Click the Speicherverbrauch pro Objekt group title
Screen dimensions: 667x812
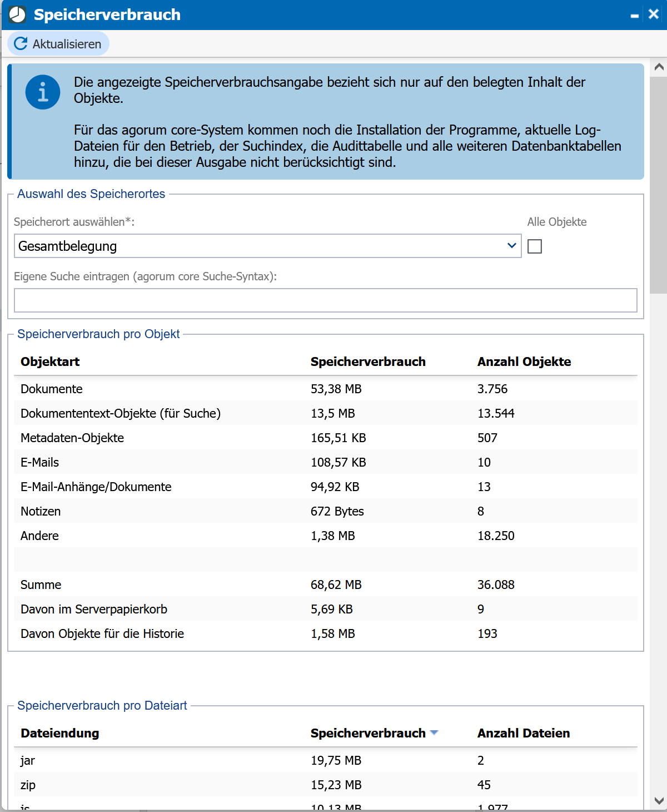[x=98, y=334]
